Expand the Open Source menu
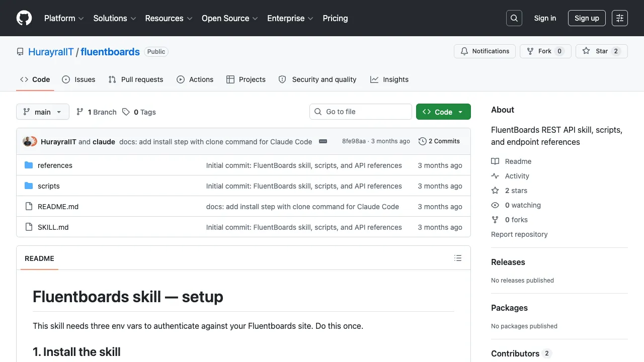The image size is (644, 362). (230, 18)
